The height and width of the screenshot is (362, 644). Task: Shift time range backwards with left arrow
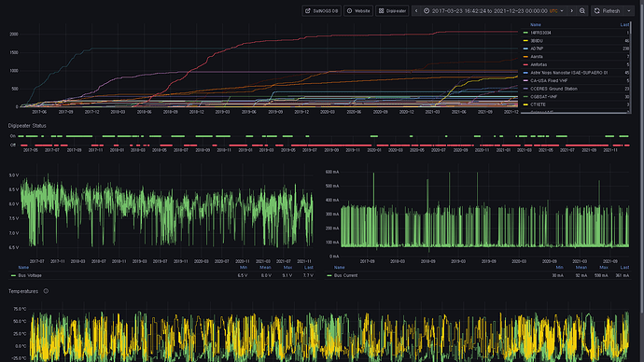tap(416, 11)
